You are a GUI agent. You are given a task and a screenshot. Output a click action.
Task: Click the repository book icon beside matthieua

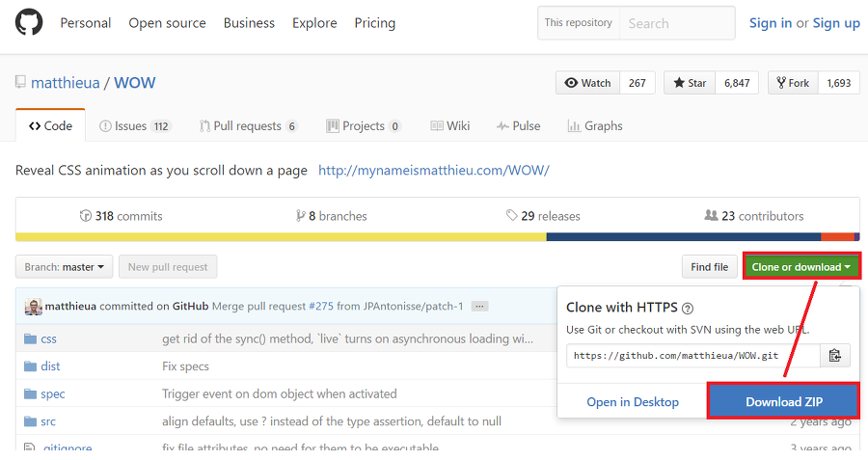point(20,82)
